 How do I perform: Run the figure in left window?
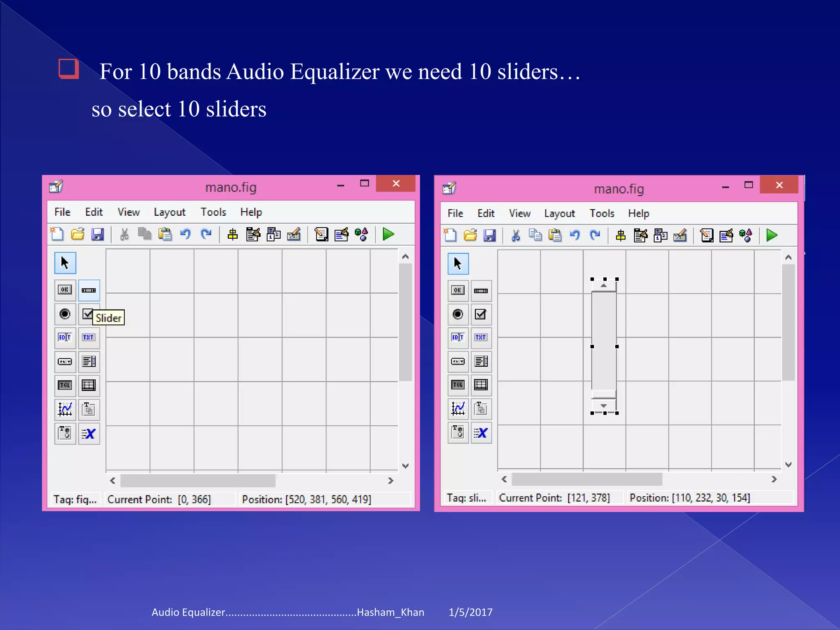click(x=388, y=234)
